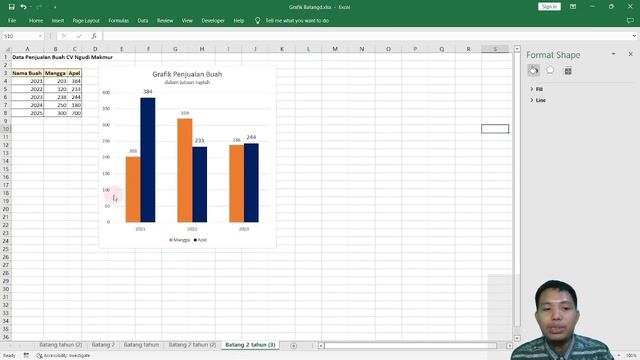Image resolution: width=640 pixels, height=360 pixels.
Task: Click the Redo icon
Action: (x=39, y=7)
